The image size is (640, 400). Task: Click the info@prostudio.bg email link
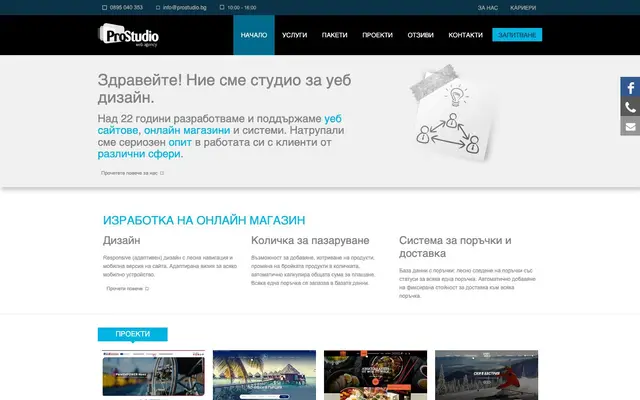181,7
